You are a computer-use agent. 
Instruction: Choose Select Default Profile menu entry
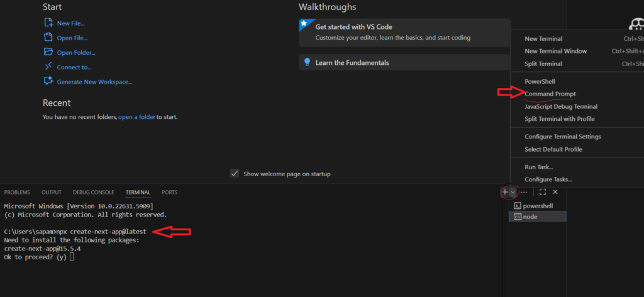point(553,149)
